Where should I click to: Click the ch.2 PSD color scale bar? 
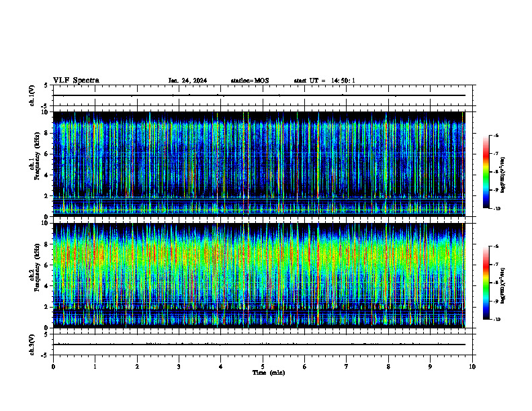pyautogui.click(x=486, y=283)
